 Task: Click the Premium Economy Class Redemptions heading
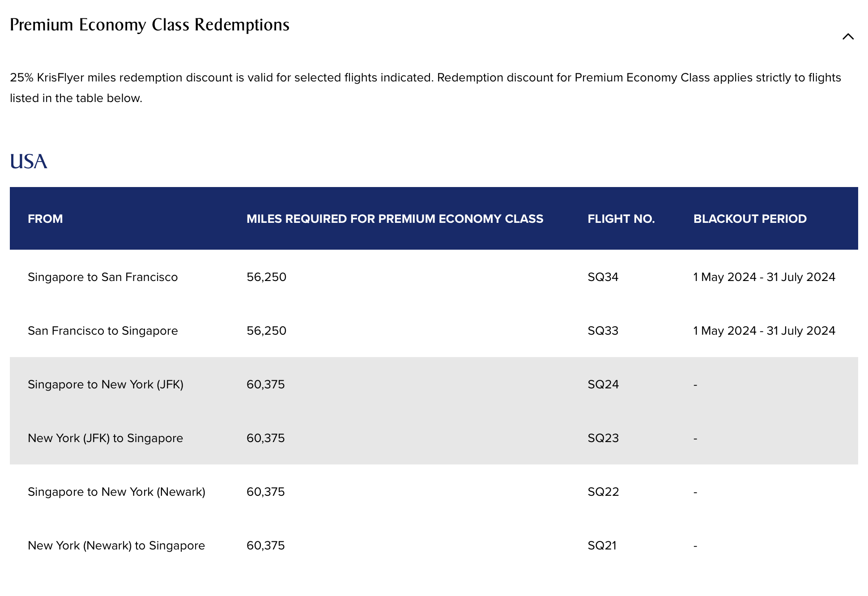click(149, 25)
